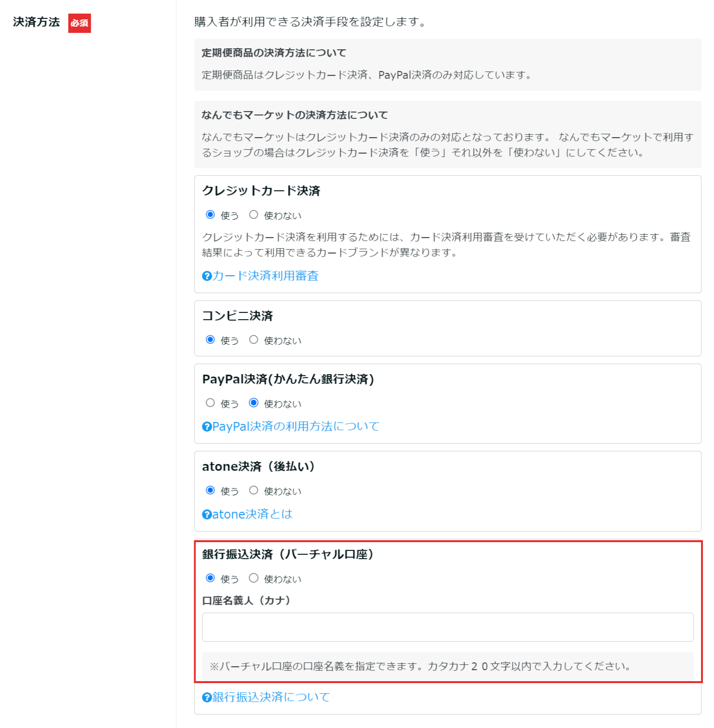Viewport: 714px width, 728px height.
Task: Disable コンビニ決済 with the 使わない radio
Action: (x=254, y=340)
